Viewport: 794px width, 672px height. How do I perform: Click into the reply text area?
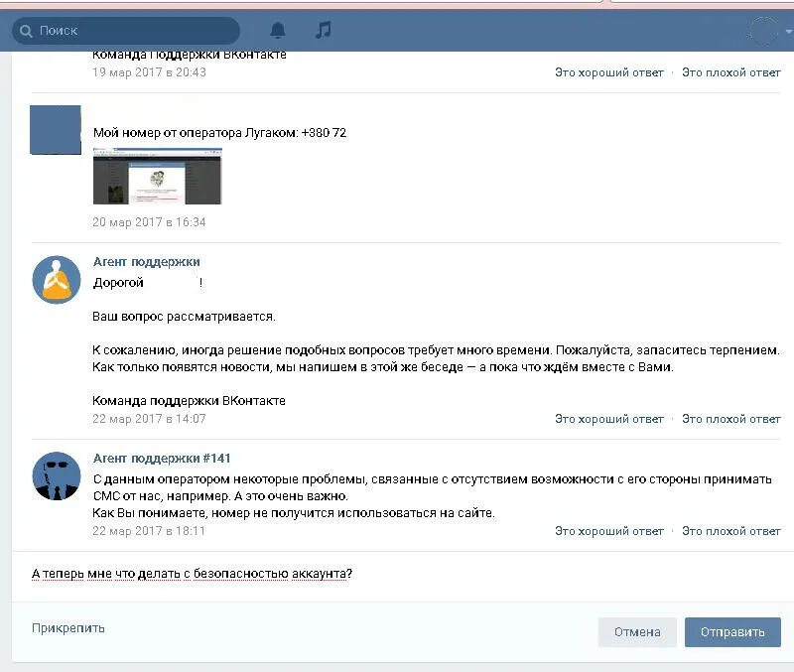click(x=405, y=577)
